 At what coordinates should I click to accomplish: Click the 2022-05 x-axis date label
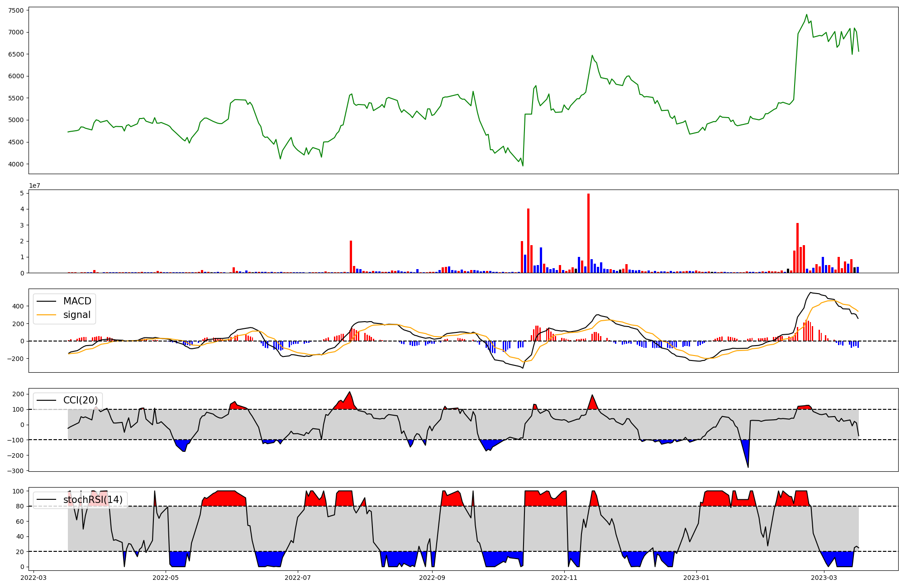pos(166,577)
